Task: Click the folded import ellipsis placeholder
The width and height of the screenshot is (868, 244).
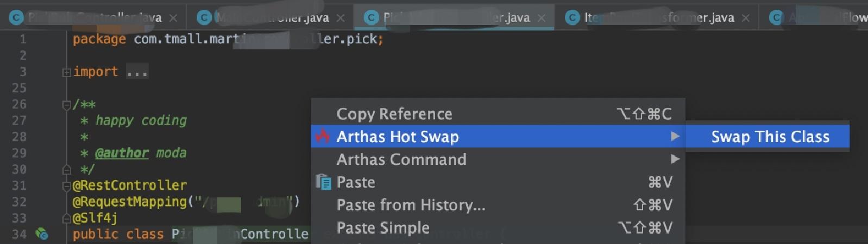Action: click(137, 72)
